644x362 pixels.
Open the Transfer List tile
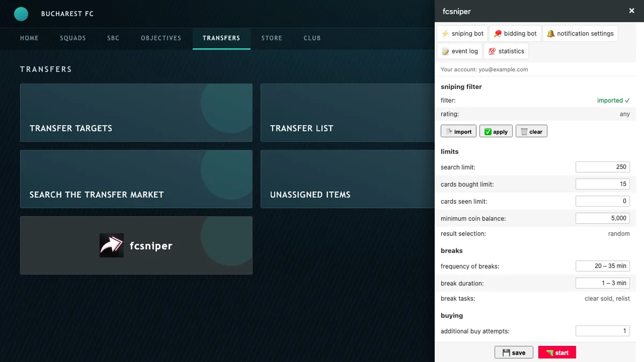(348, 113)
